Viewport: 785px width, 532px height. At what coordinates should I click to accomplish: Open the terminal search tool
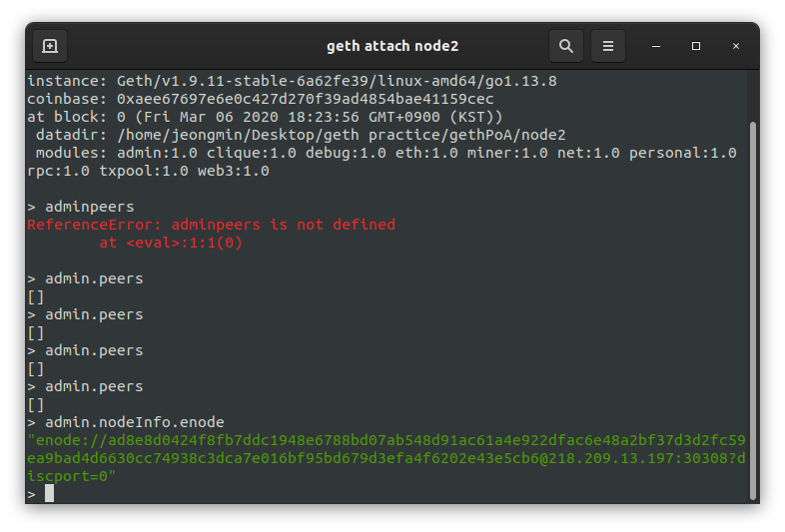click(565, 46)
